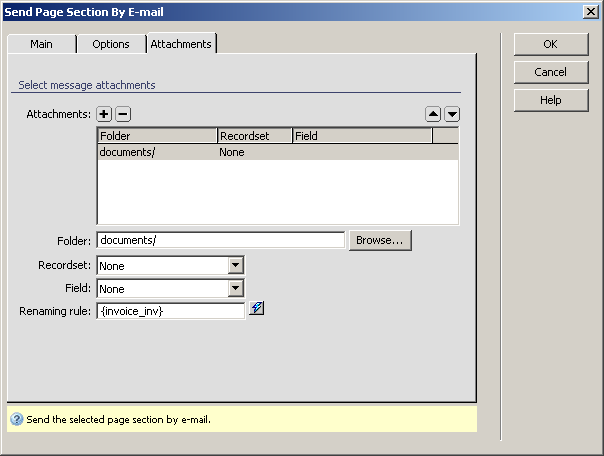
Task: Switch to the Main tab
Action: (x=41, y=44)
